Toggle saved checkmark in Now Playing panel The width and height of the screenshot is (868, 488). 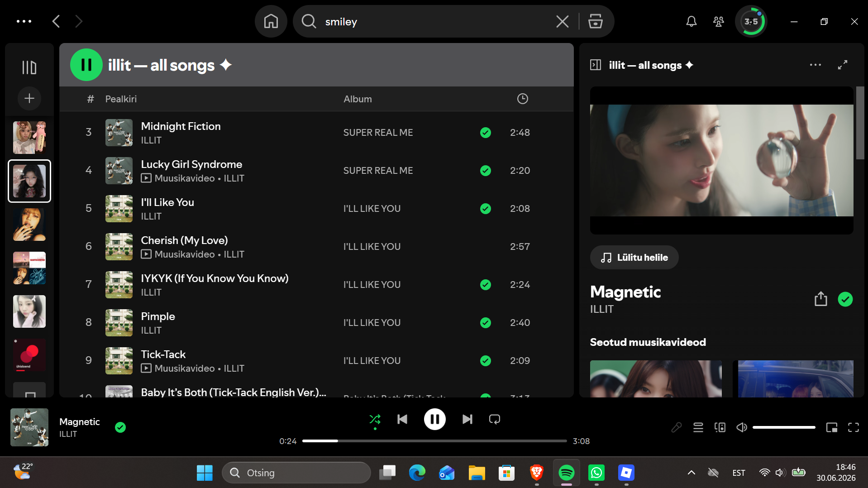845,299
